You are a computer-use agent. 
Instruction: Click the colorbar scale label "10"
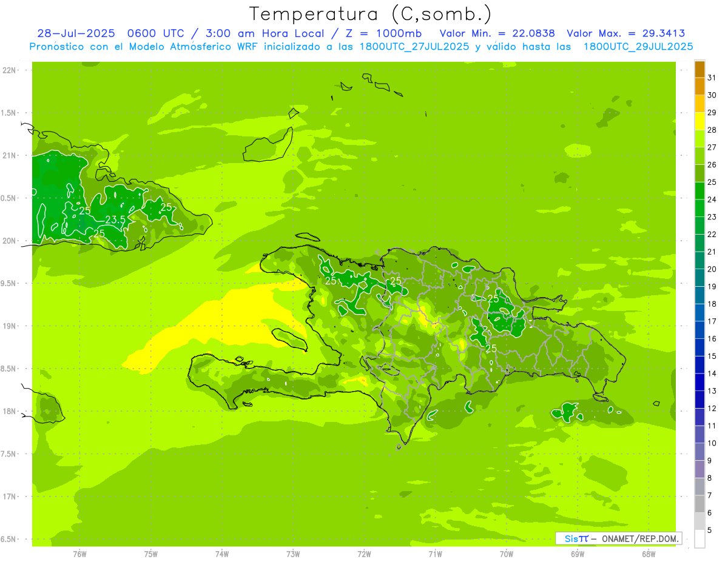pos(712,443)
